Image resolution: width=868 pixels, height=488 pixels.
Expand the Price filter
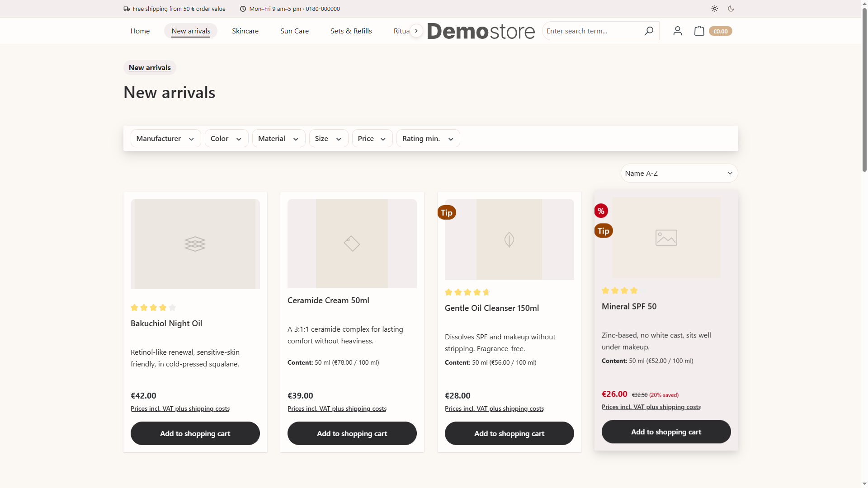coord(372,138)
